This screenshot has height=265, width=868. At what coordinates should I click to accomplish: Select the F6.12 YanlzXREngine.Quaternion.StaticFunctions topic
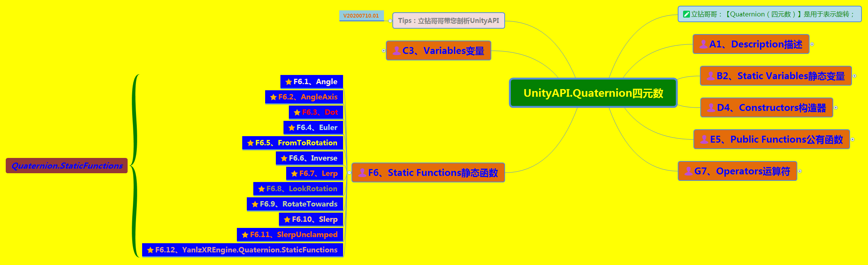243,250
